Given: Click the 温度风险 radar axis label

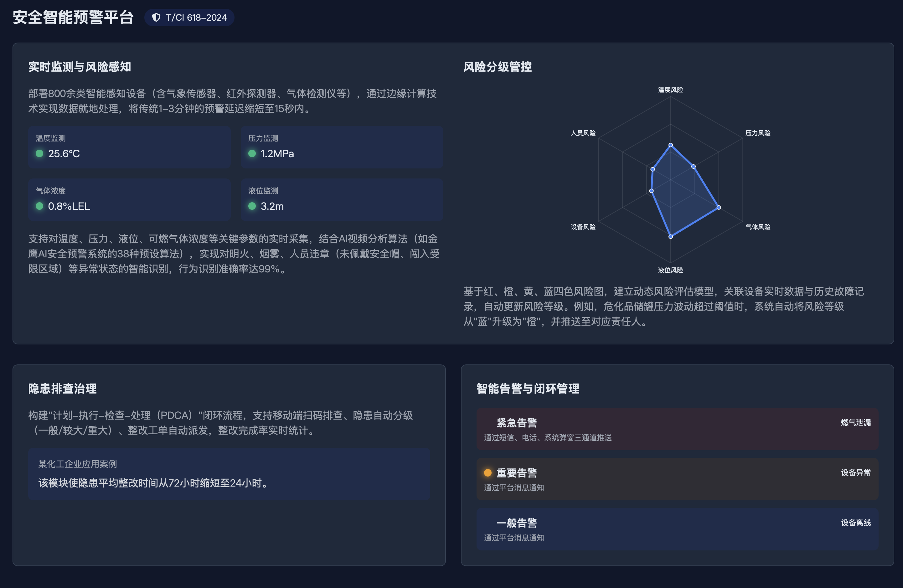Looking at the screenshot, I should 670,90.
